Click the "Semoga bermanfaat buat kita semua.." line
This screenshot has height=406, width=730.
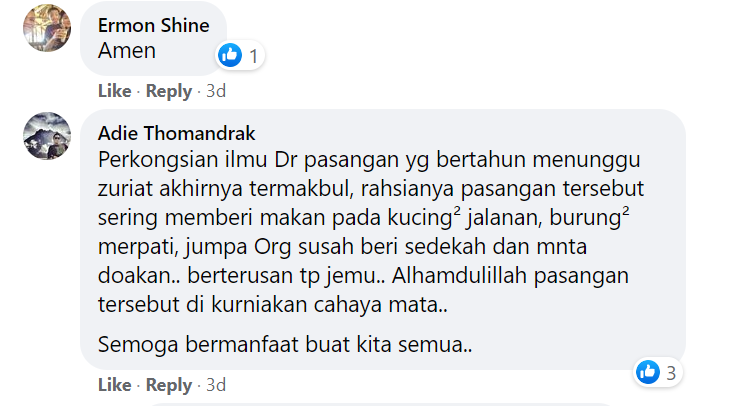click(285, 345)
